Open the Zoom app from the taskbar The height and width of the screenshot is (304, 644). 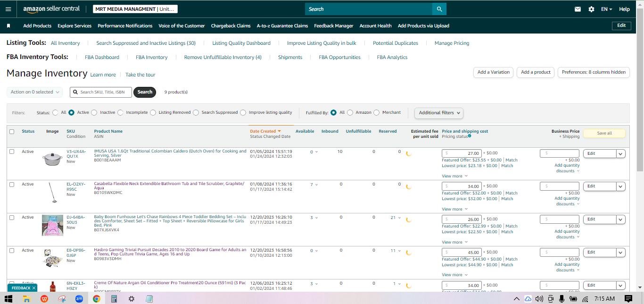coord(79,298)
